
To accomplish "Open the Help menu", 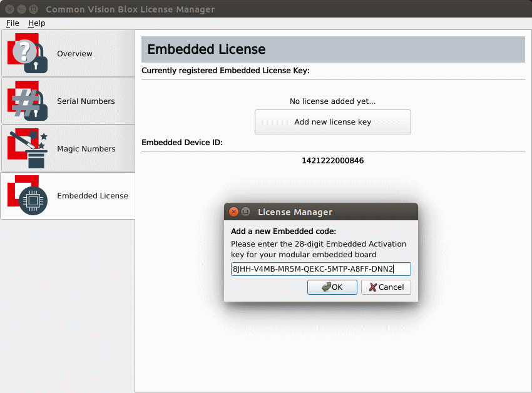I will coord(37,23).
